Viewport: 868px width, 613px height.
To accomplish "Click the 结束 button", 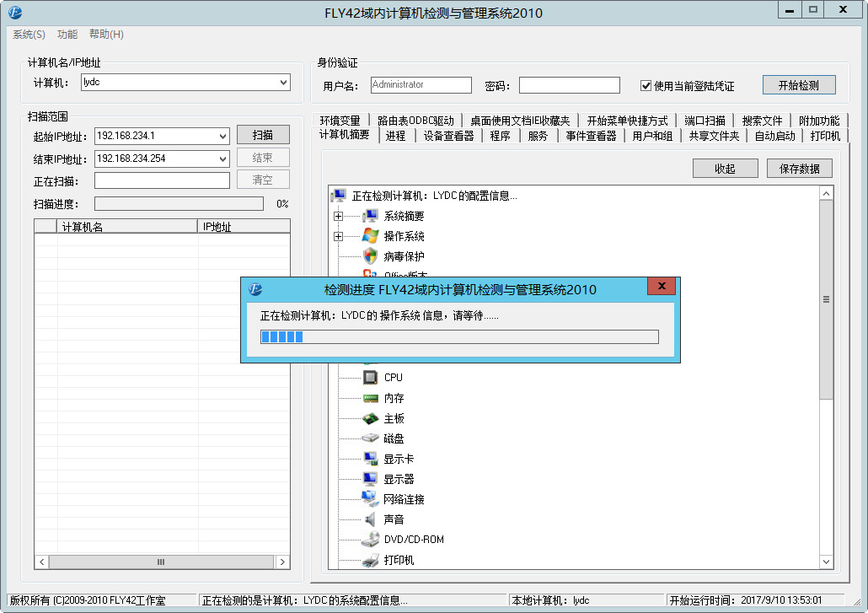I will (x=263, y=158).
